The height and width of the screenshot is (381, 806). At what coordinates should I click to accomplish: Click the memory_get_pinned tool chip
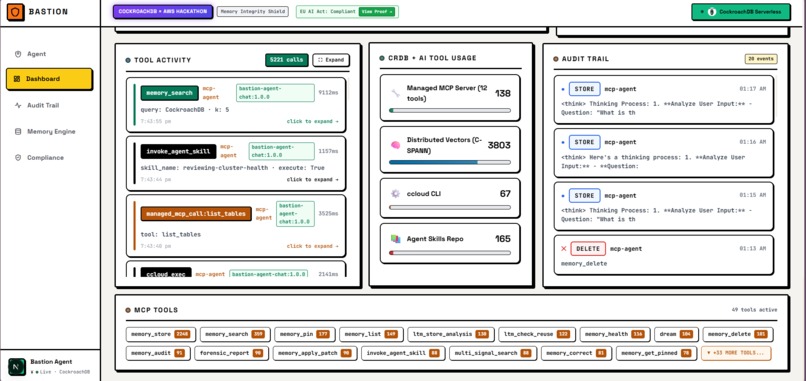tap(656, 353)
